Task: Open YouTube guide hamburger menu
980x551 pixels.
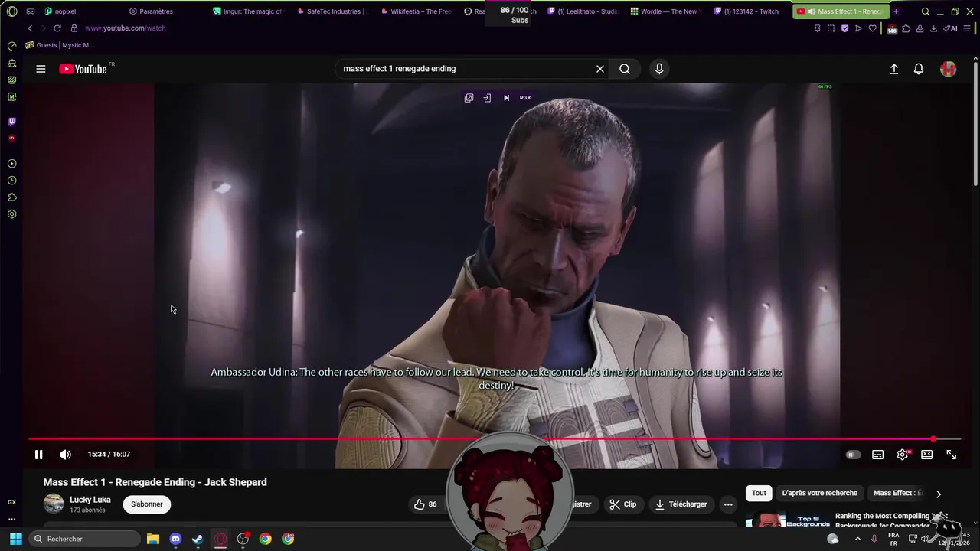Action: pyautogui.click(x=41, y=69)
